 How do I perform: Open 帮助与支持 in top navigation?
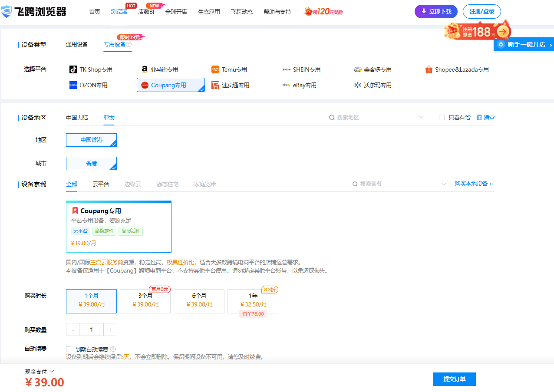277,12
